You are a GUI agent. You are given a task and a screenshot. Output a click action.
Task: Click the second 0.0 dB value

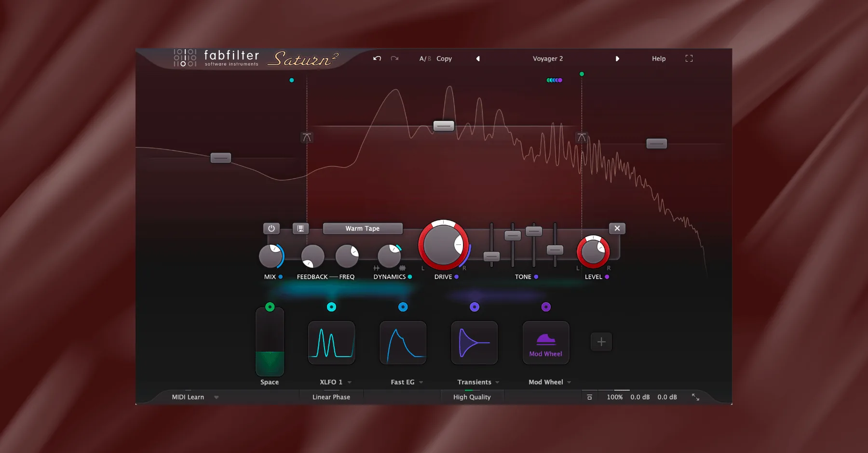point(667,397)
